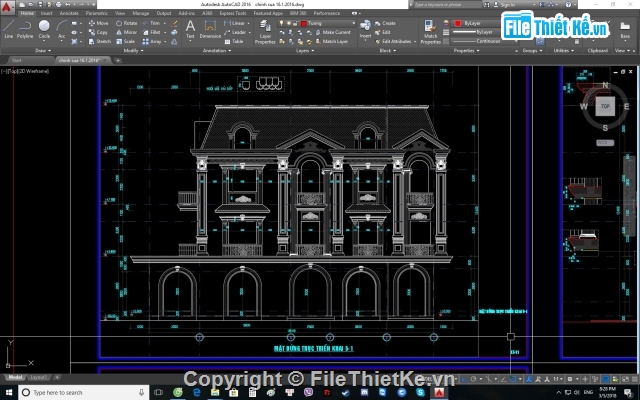The width and height of the screenshot is (640, 400).
Task: Toggle the layer lock icon
Action: pyautogui.click(x=297, y=23)
